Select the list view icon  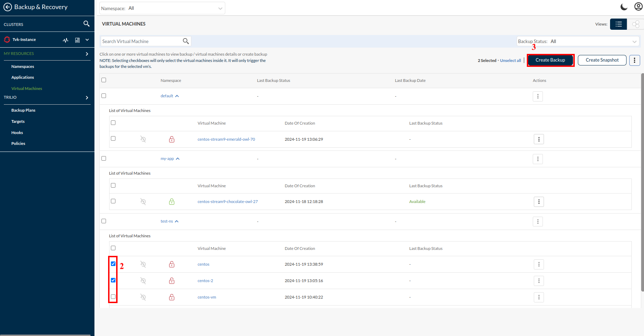pos(618,24)
